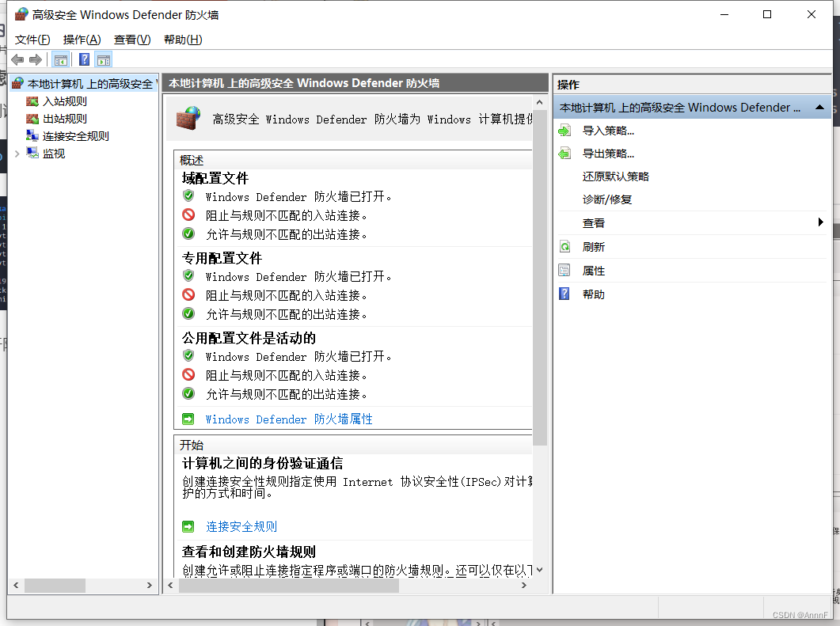Click center pane horizontal scrollbar thumb
Image resolution: width=840 pixels, height=626 pixels.
(x=289, y=586)
